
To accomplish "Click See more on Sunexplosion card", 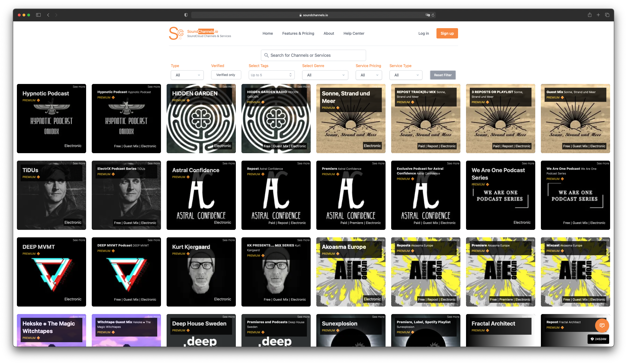I will coord(378,317).
